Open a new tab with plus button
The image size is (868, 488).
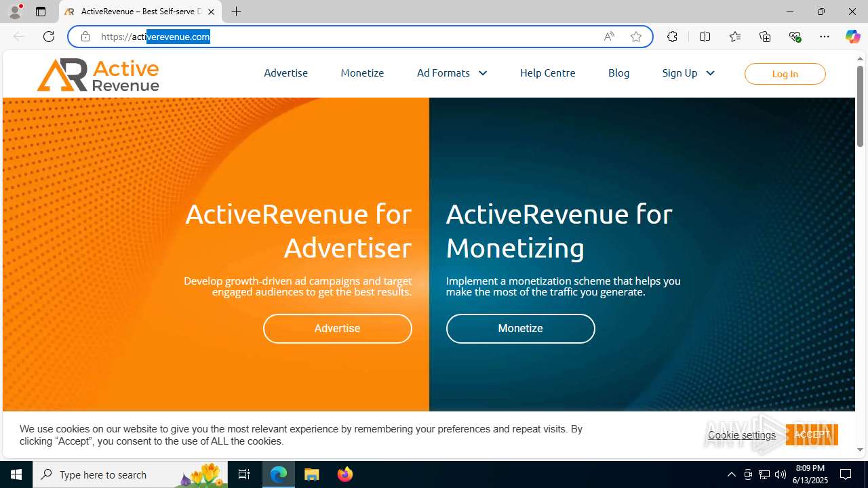click(236, 12)
